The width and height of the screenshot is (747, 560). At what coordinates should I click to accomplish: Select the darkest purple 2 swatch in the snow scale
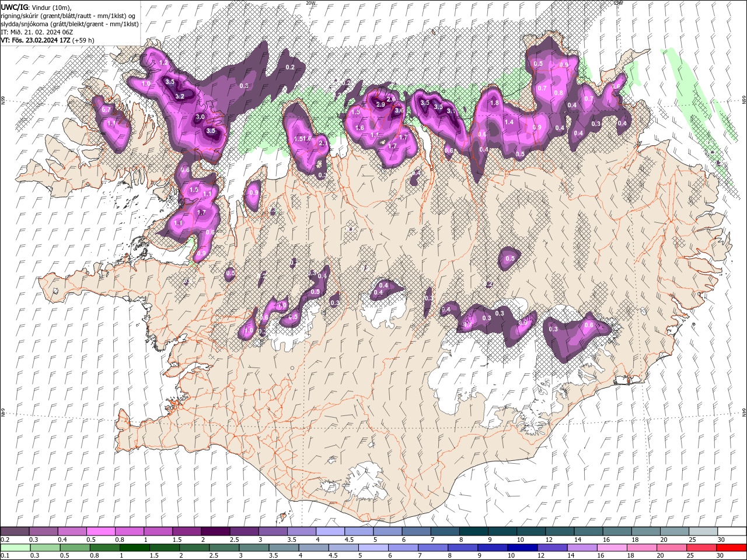(x=215, y=531)
